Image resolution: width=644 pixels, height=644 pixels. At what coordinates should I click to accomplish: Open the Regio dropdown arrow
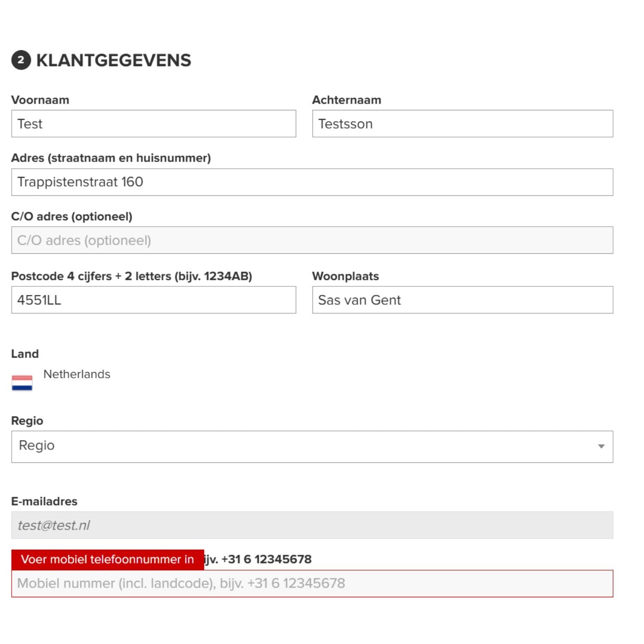pyautogui.click(x=601, y=447)
